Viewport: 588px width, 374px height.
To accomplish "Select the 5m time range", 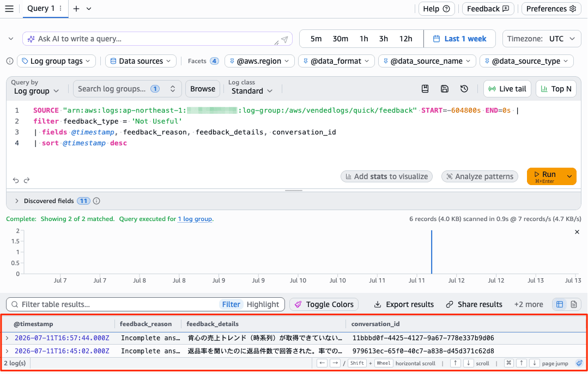I will click(x=316, y=39).
